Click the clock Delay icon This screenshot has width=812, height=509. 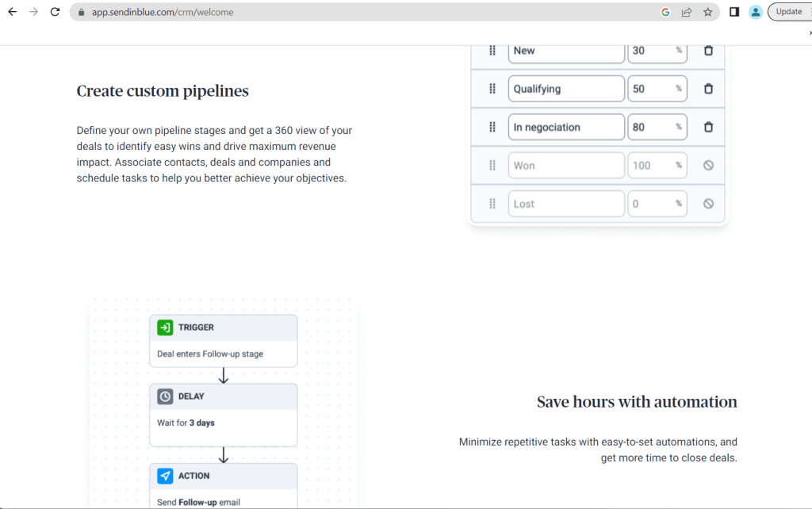(x=165, y=396)
